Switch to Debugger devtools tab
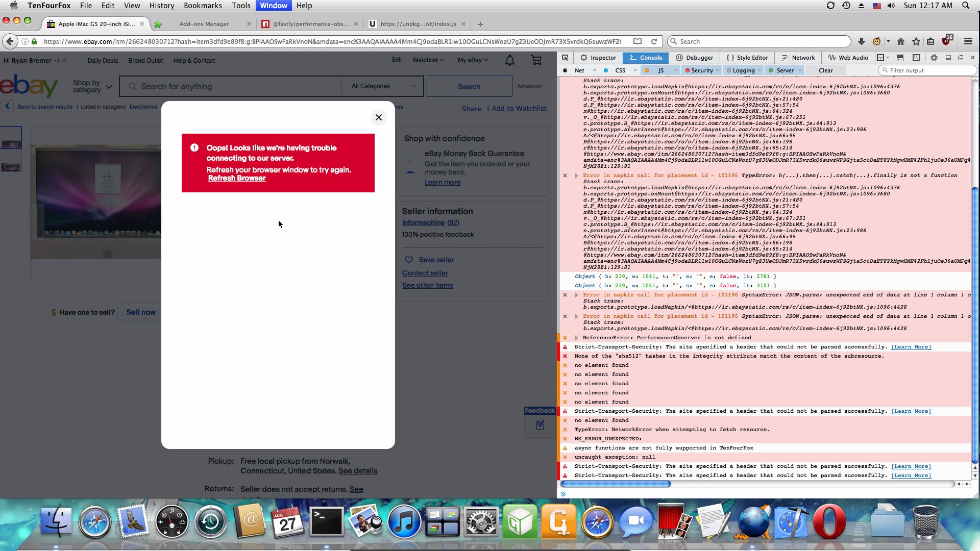Image resolution: width=980 pixels, height=551 pixels. (695, 58)
